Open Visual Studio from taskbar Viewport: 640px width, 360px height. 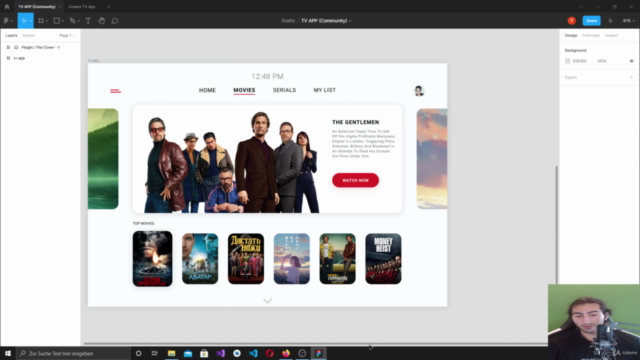(220, 353)
